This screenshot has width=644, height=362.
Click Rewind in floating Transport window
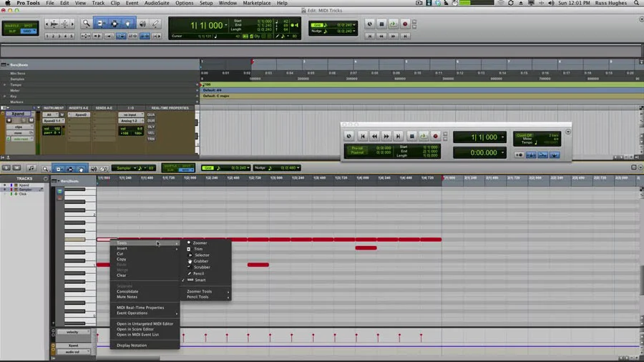tap(374, 136)
